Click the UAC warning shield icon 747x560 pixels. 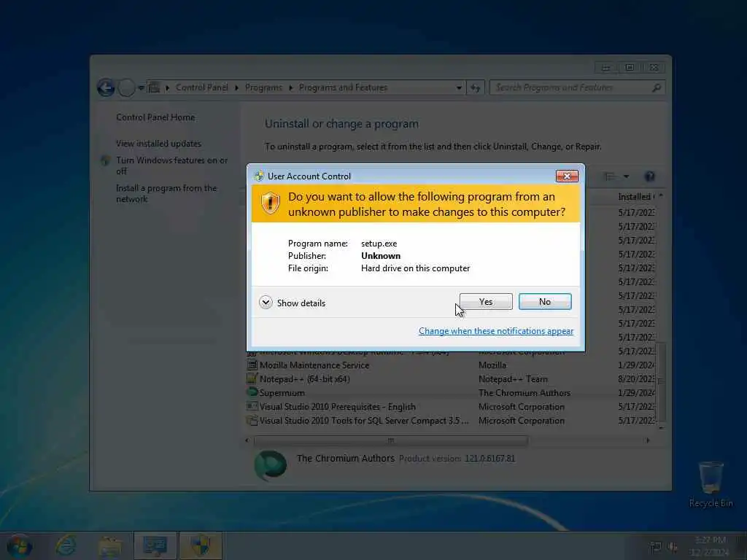coord(270,203)
